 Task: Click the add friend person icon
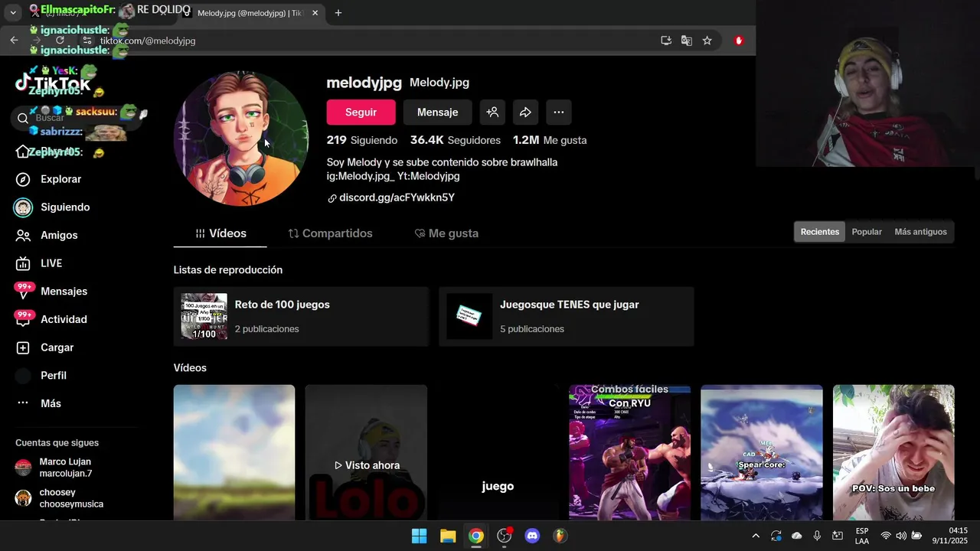tap(492, 112)
